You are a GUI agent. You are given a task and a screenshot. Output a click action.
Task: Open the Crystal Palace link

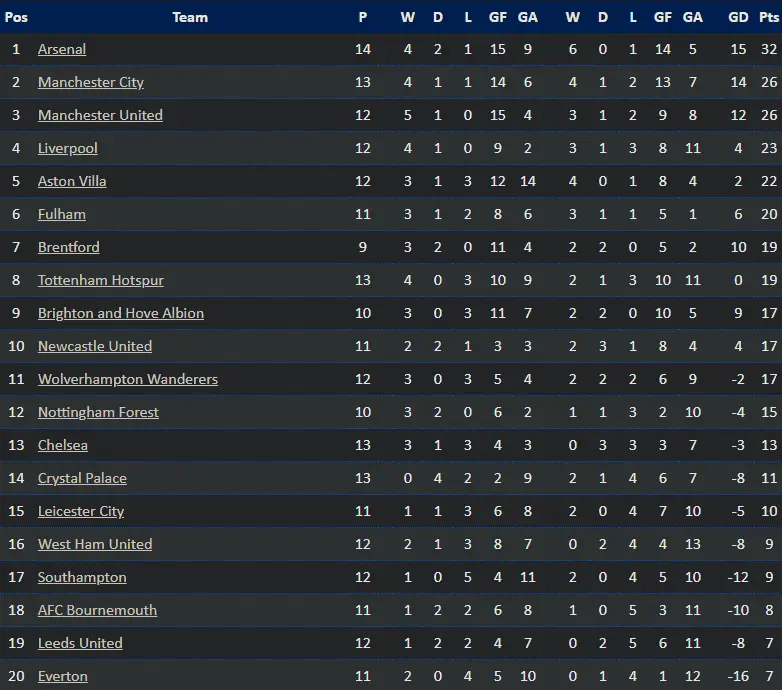click(x=83, y=478)
